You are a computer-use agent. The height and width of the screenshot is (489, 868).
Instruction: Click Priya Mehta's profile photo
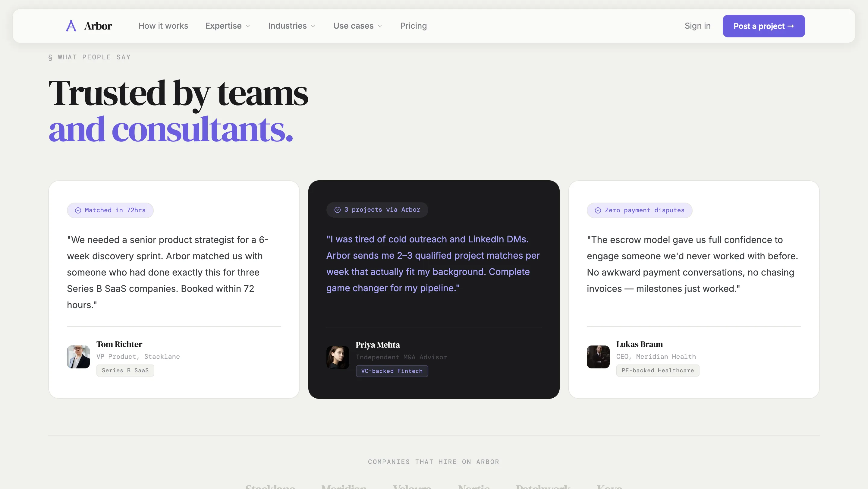(x=337, y=357)
